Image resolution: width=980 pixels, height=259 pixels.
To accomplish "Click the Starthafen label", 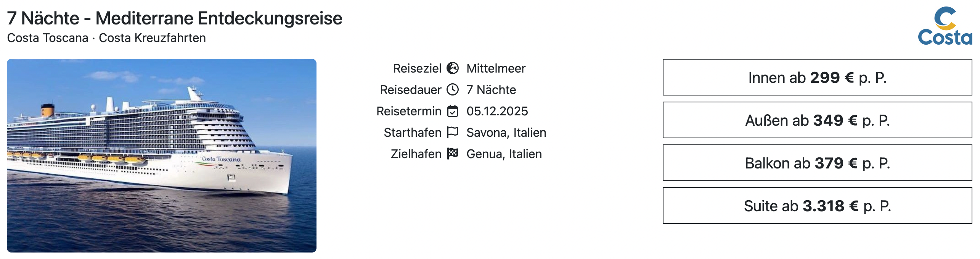I will (x=412, y=133).
